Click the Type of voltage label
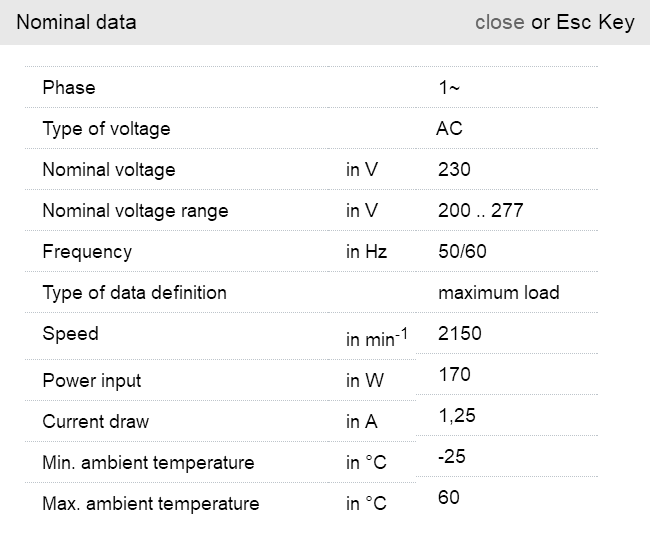This screenshot has height=557, width=650. pyautogui.click(x=106, y=129)
